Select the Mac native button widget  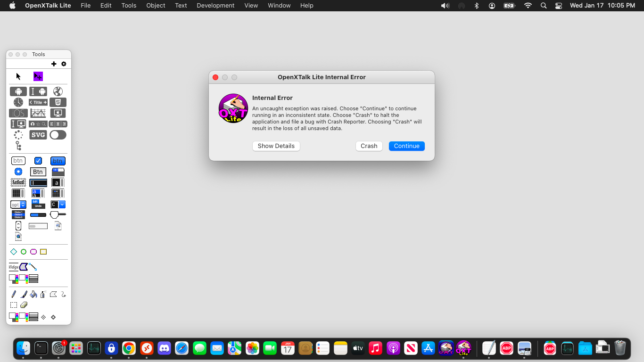click(58, 113)
